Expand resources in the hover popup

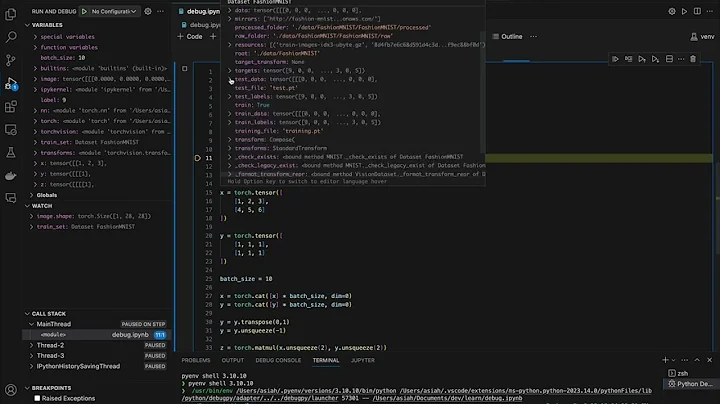pyautogui.click(x=230, y=45)
